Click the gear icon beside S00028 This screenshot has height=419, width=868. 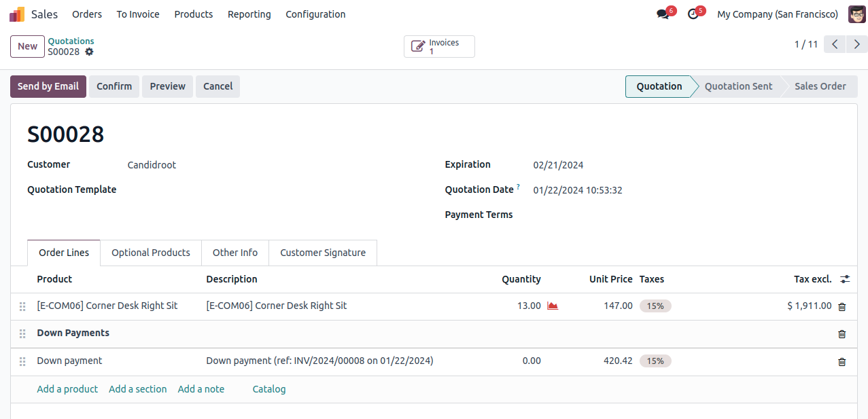tap(89, 52)
